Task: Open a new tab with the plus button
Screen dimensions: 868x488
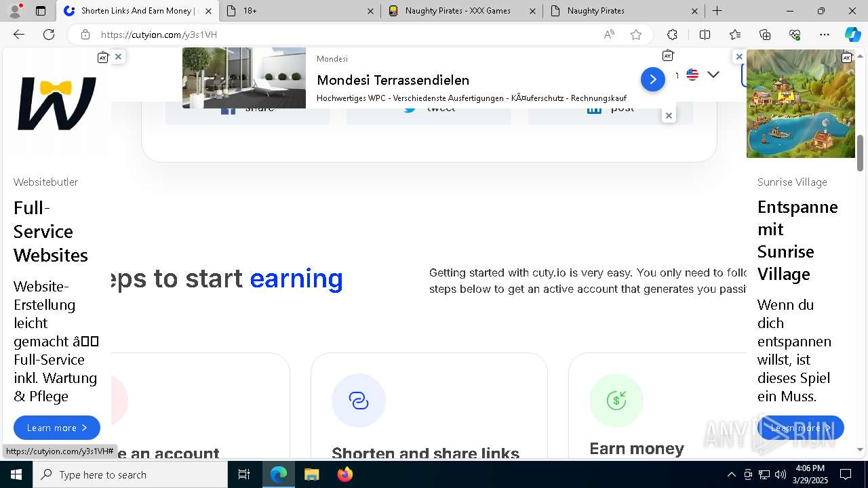Action: point(717,11)
